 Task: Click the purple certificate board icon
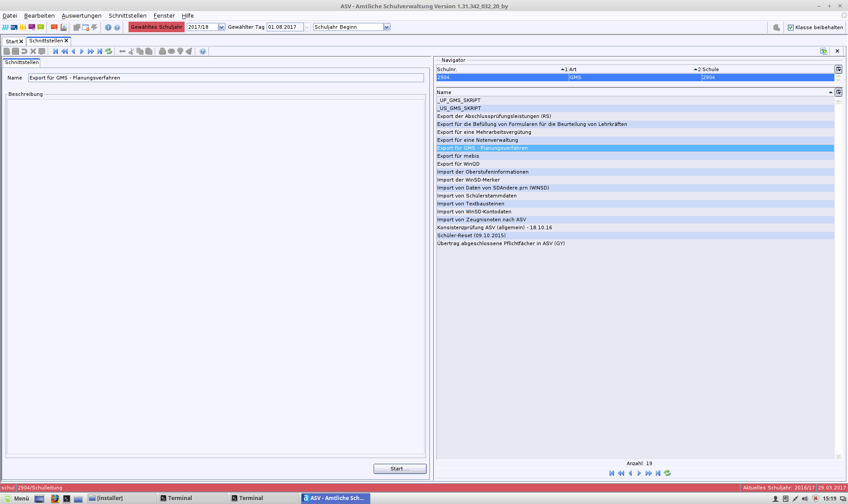click(x=32, y=27)
